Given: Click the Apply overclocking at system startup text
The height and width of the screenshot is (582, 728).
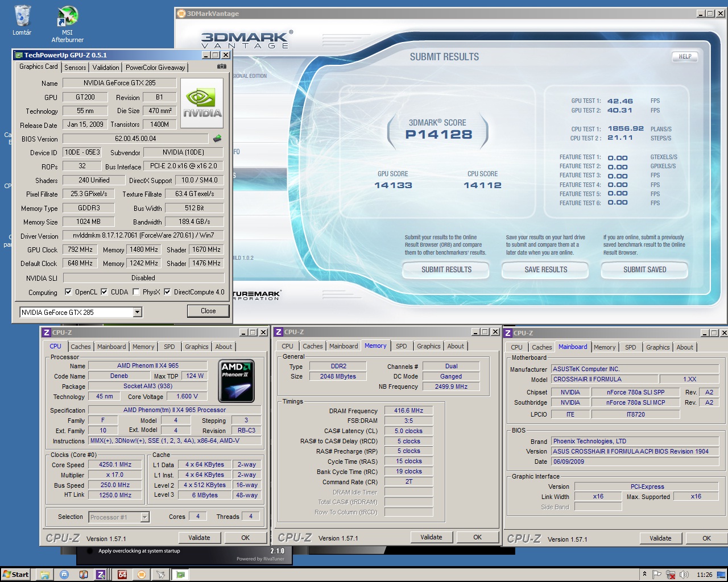Looking at the screenshot, I should pyautogui.click(x=139, y=551).
